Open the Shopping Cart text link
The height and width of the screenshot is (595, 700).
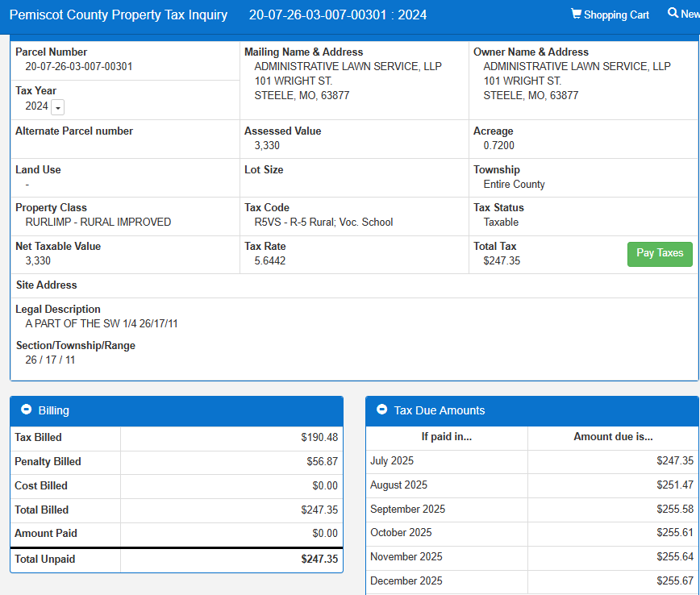tap(616, 15)
